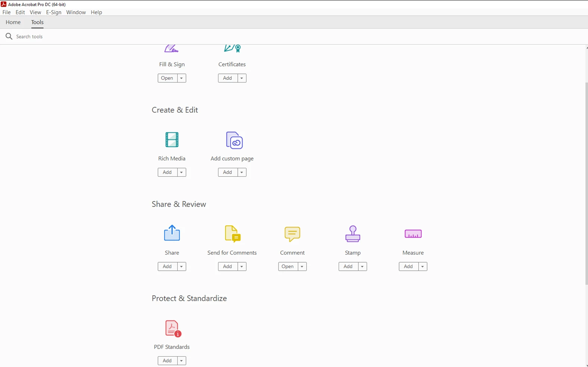
Task: Expand Share dropdown arrow
Action: [x=181, y=266]
